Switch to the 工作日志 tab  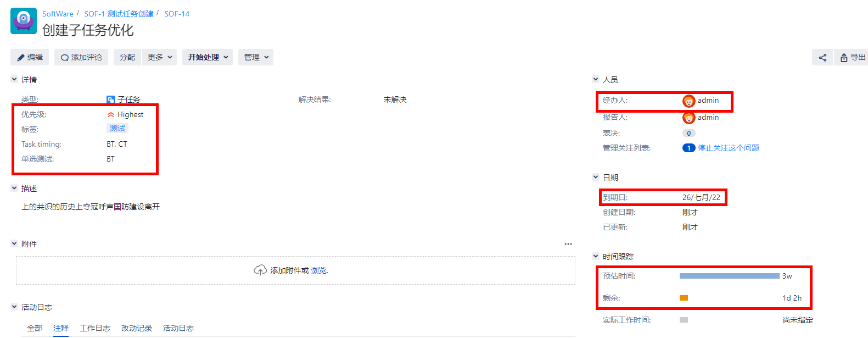(95, 328)
